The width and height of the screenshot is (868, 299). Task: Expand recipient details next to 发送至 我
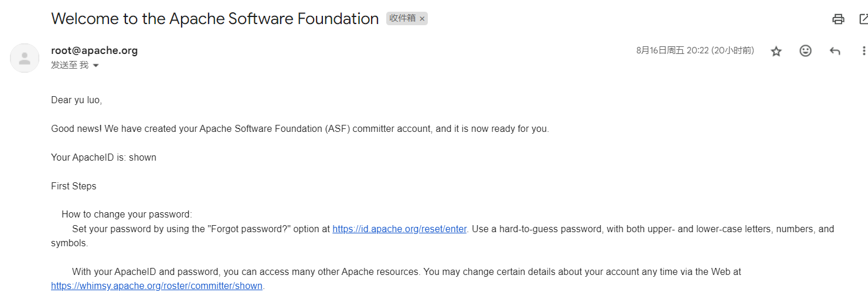point(96,66)
